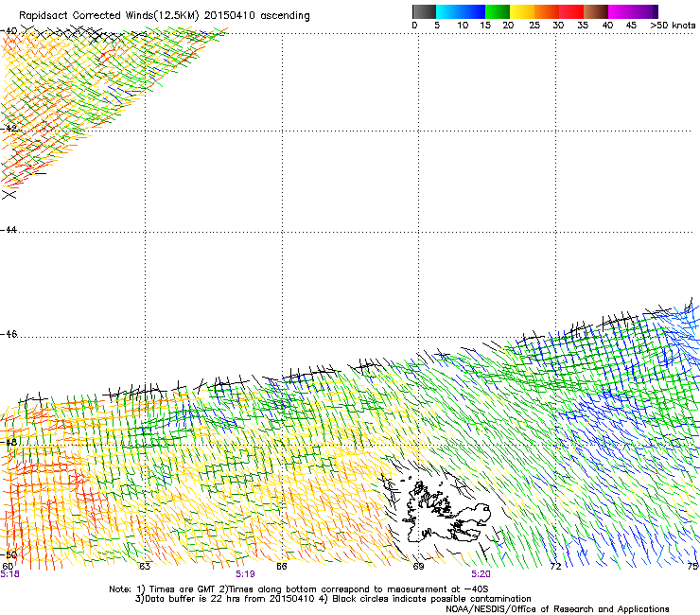This screenshot has height=615, width=700.
Task: Click the purple time label 5:18
Action: [9, 574]
